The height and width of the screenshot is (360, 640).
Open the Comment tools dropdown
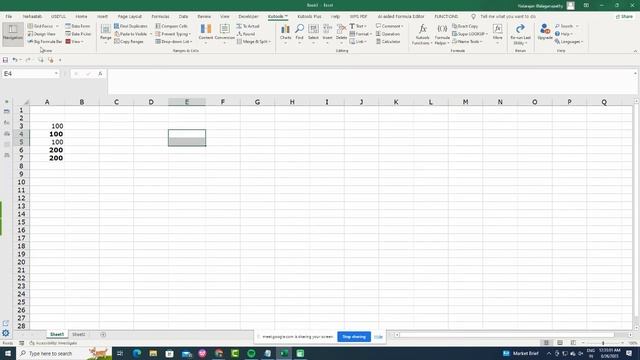pos(389,26)
